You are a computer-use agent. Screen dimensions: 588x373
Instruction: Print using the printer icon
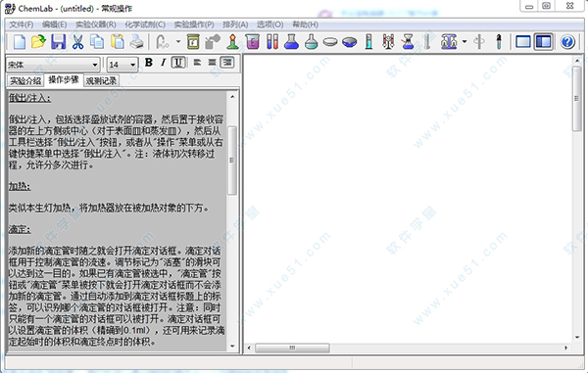coord(137,41)
